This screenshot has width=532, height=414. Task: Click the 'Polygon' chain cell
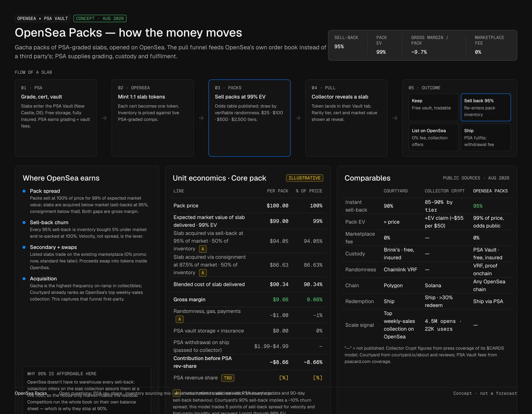coord(393,286)
